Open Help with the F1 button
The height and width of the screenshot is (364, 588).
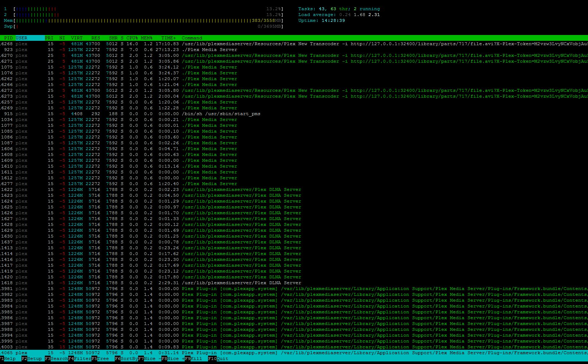coord(8,359)
